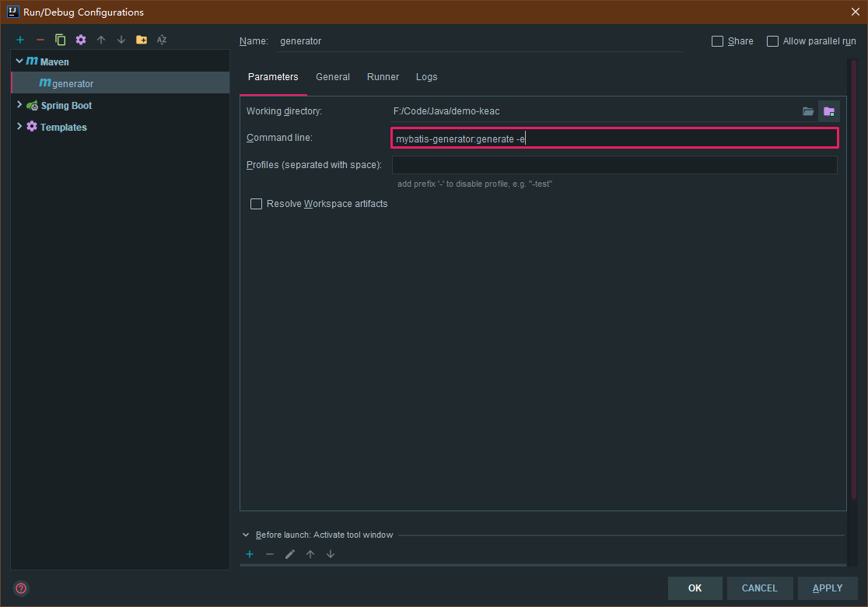The width and height of the screenshot is (868, 607).
Task: Expand the Templates tree node
Action: tap(19, 126)
